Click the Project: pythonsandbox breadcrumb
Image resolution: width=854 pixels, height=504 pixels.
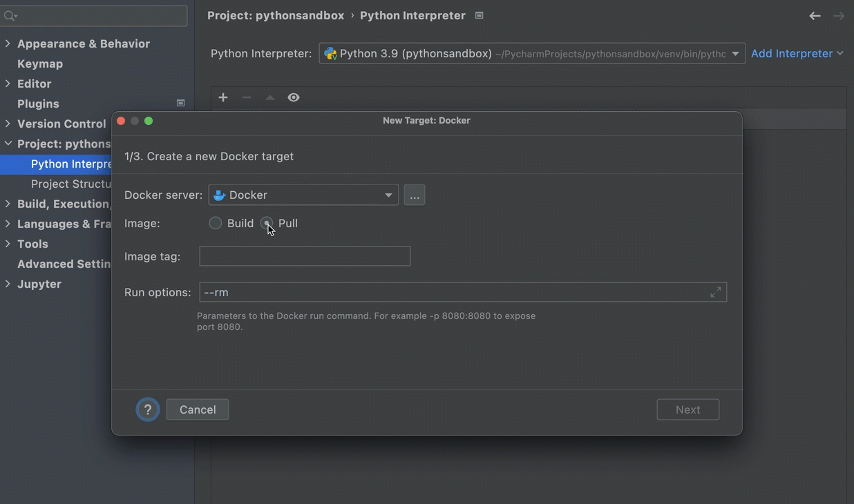[x=276, y=15]
